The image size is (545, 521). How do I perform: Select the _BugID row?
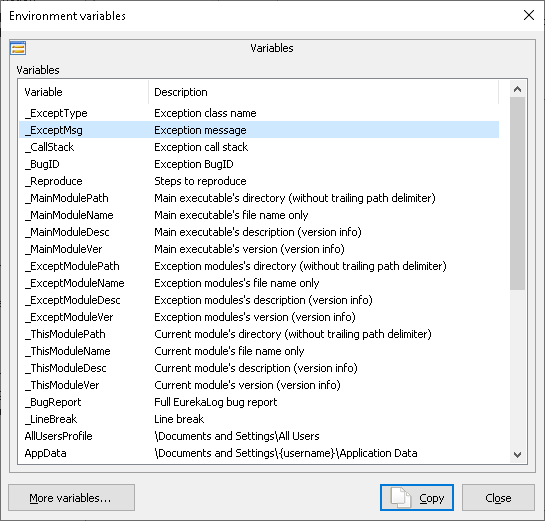point(259,164)
